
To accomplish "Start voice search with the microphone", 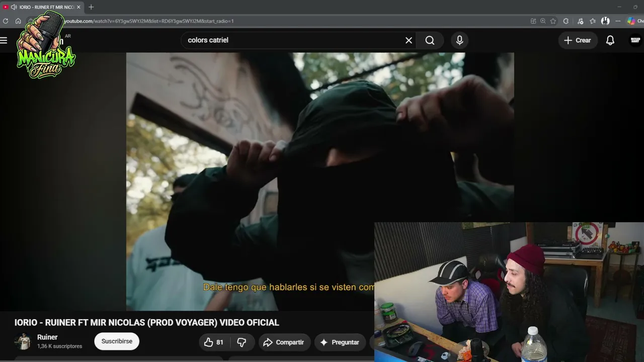I will [x=459, y=40].
